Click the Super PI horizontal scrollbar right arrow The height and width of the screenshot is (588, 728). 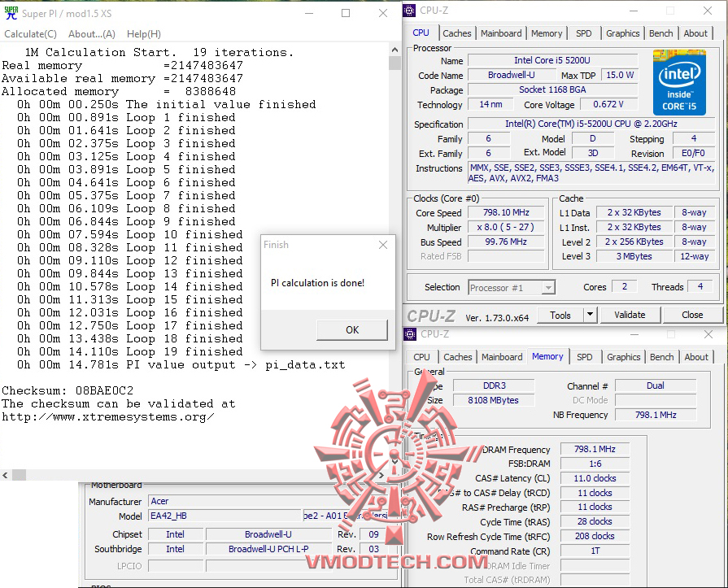click(381, 475)
